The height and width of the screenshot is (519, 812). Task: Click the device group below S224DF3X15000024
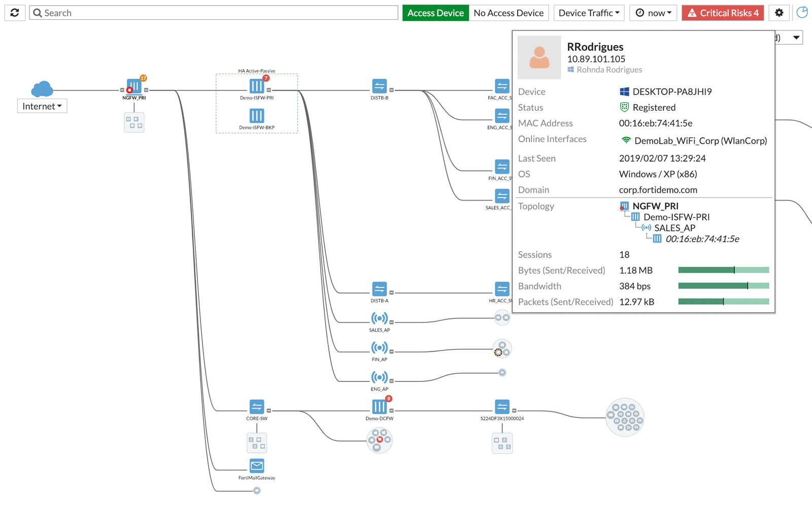coord(502,443)
